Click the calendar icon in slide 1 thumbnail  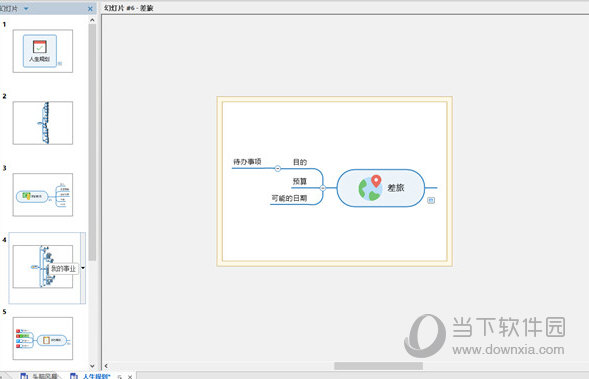click(39, 47)
